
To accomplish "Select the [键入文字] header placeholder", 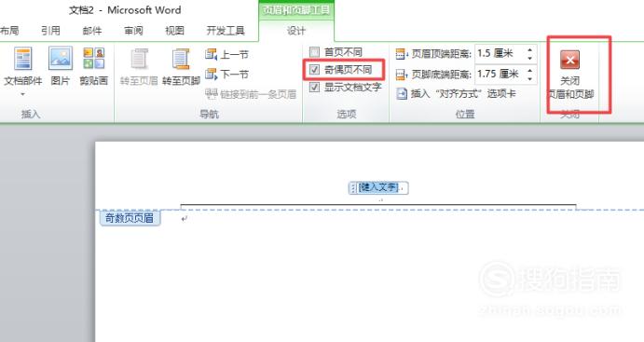I will tap(378, 187).
